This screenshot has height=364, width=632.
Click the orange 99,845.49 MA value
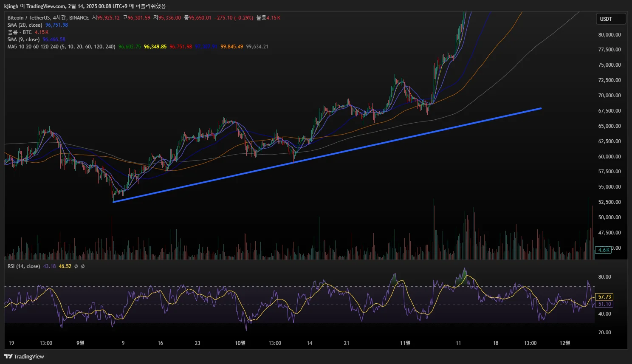[x=231, y=47]
